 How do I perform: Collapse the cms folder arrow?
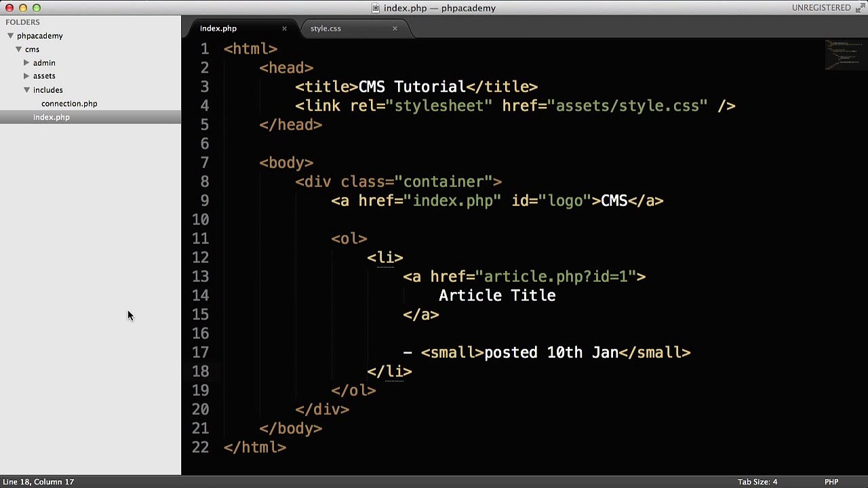(18, 49)
